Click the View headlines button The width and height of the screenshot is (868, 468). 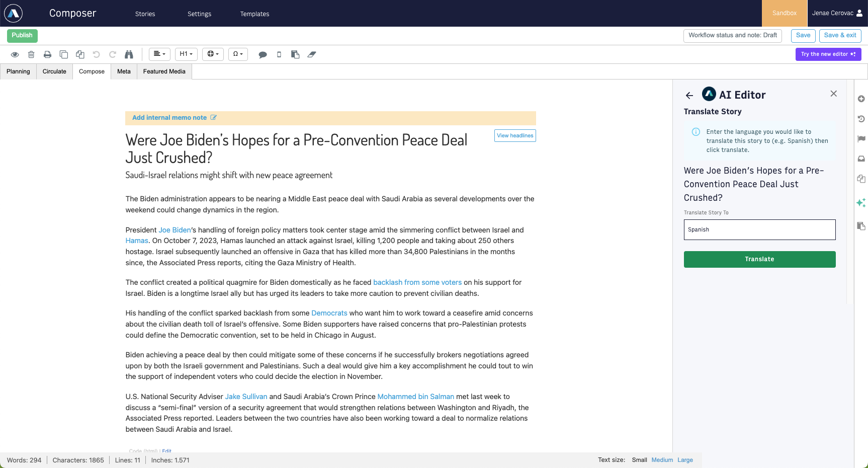coord(515,135)
